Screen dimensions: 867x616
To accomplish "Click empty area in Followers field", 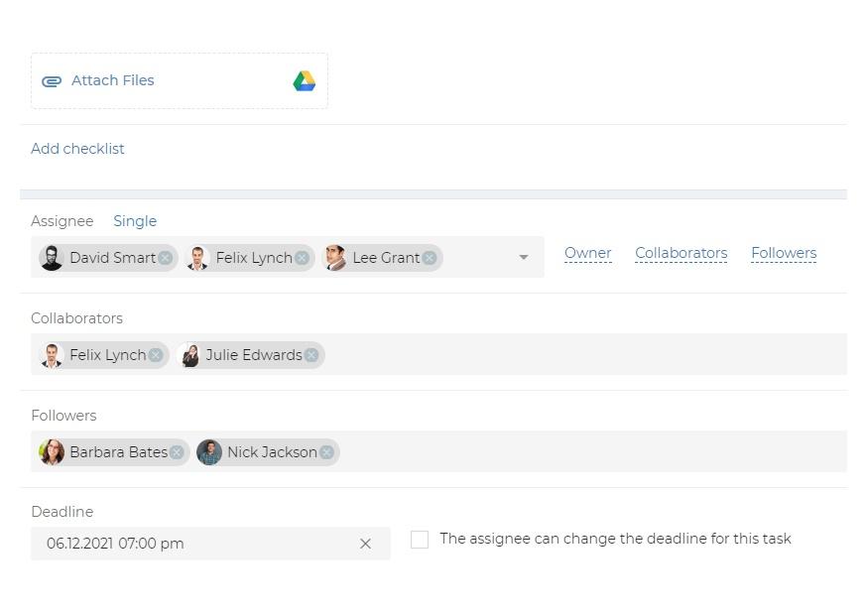I will coord(591,451).
